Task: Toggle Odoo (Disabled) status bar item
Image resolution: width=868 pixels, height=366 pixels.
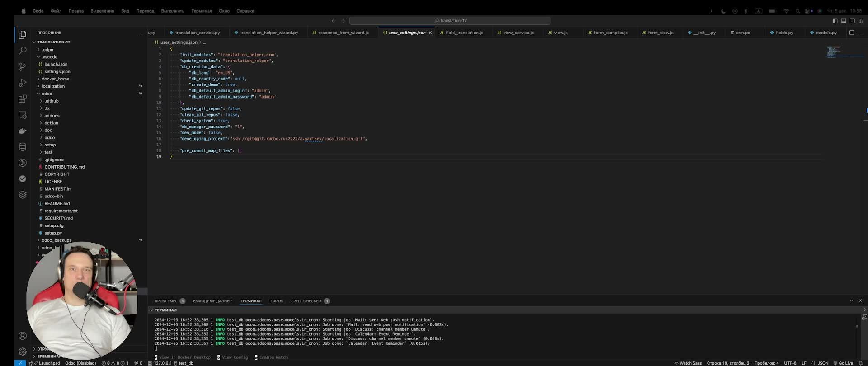Action: tap(80, 363)
